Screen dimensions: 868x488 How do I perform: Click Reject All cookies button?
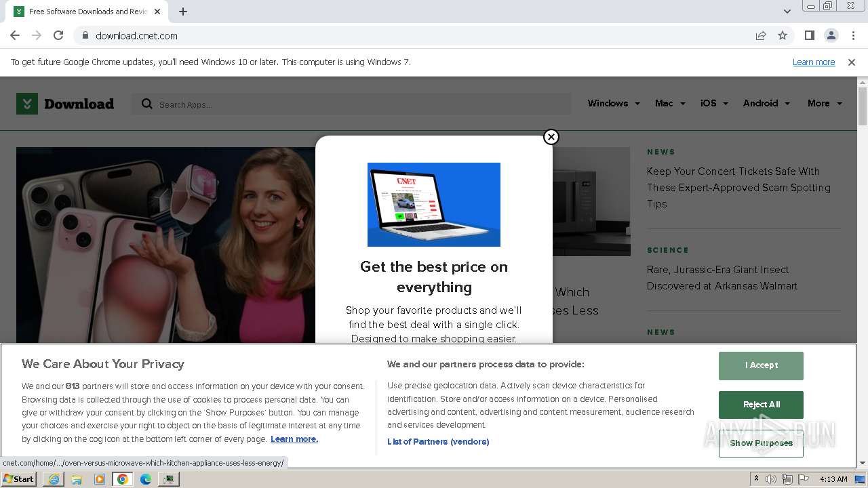click(x=761, y=405)
